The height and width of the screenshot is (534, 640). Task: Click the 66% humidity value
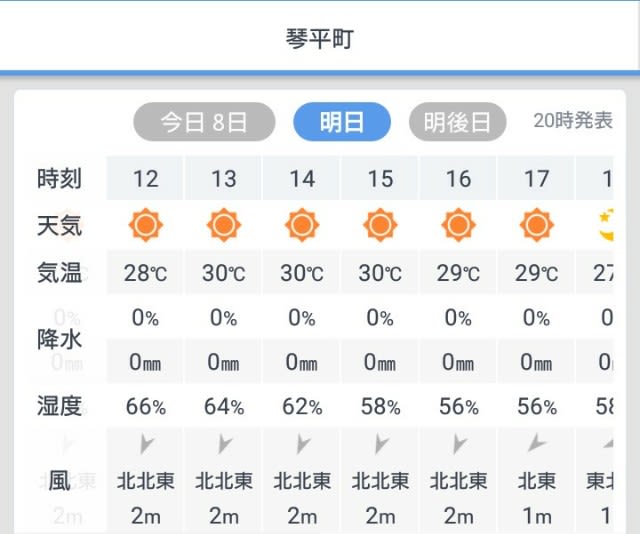click(146, 407)
